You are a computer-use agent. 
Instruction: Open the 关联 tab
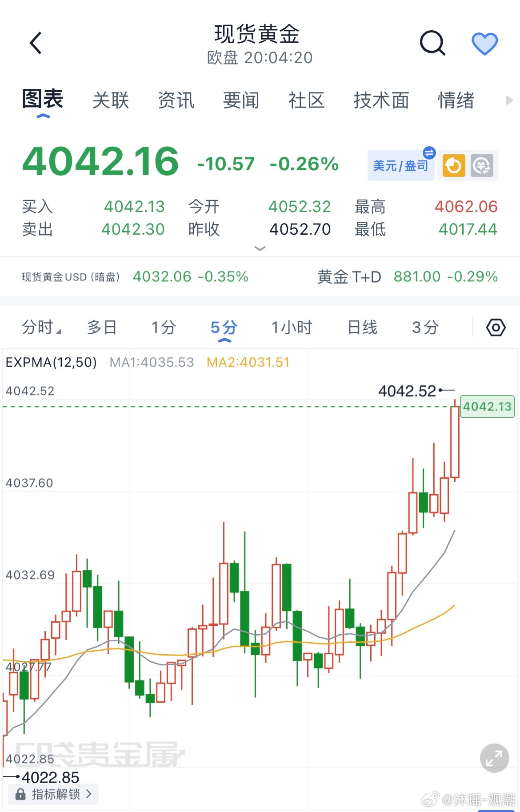pos(111,100)
